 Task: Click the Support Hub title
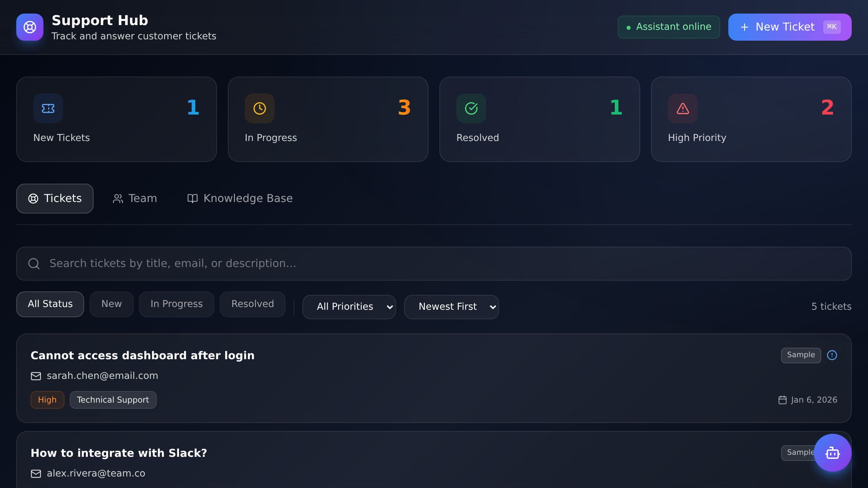pos(100,20)
